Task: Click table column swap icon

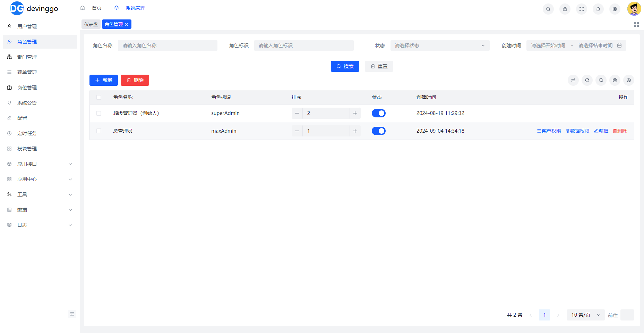Action: click(x=573, y=80)
